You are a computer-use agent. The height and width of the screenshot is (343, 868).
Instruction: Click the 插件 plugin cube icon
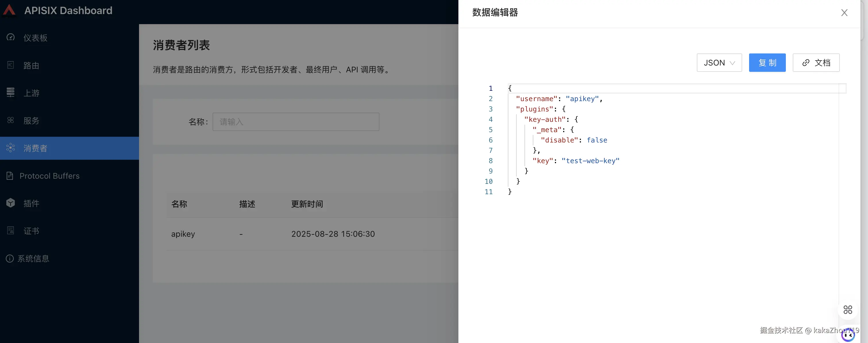[10, 203]
